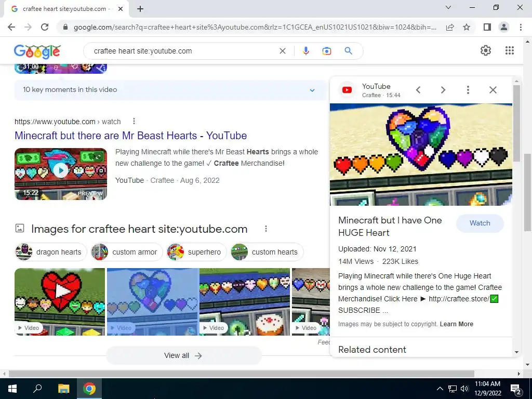Select the 'dragon hearts' filter chip

pyautogui.click(x=50, y=252)
